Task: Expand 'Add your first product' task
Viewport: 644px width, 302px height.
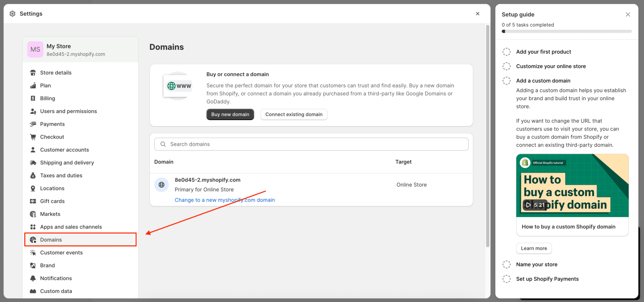Action: click(x=543, y=52)
